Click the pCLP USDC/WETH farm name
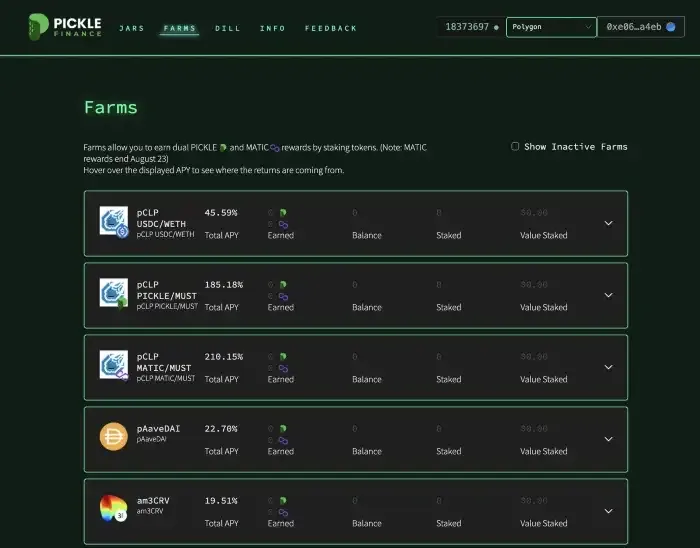 (161, 218)
